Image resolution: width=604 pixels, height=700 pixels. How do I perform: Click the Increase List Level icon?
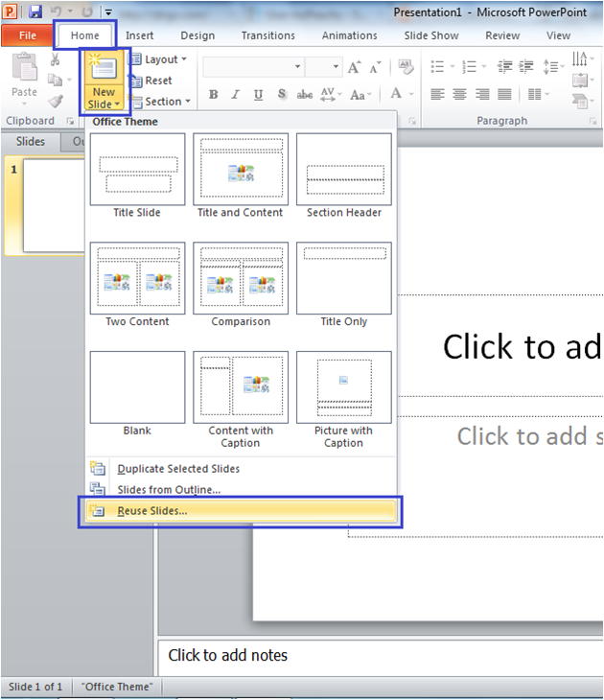point(526,66)
